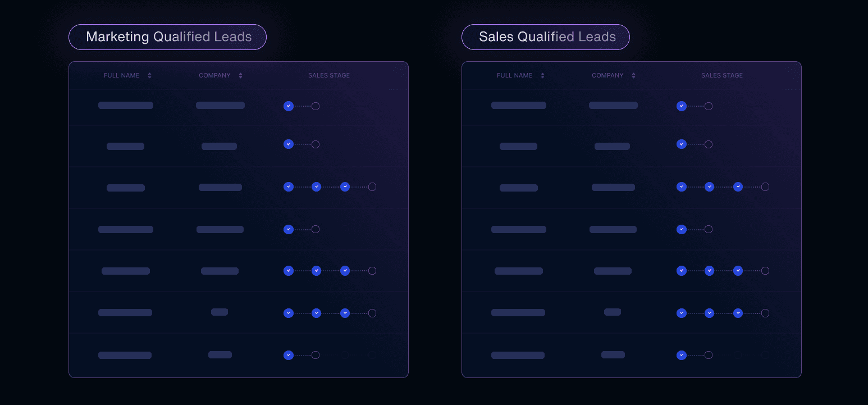Click third row second checked stage in Sales table
The height and width of the screenshot is (405, 868).
[710, 187]
